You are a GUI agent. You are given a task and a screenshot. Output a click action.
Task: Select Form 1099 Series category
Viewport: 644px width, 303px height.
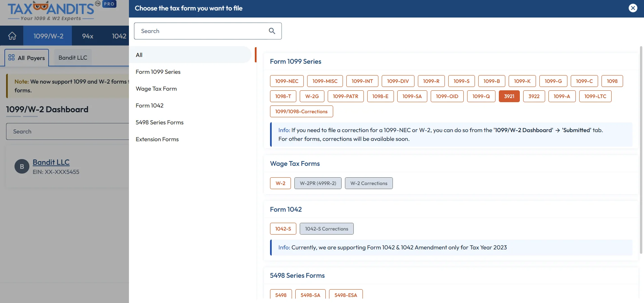click(x=158, y=72)
